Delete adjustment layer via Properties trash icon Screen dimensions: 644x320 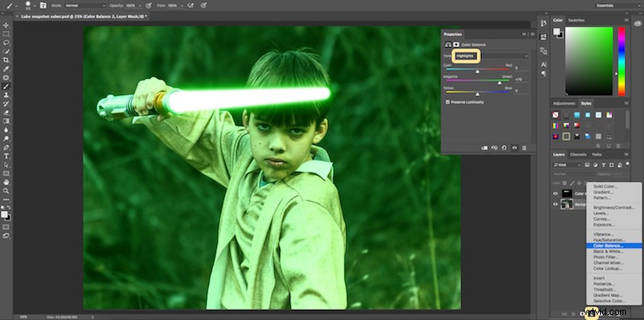(x=524, y=148)
